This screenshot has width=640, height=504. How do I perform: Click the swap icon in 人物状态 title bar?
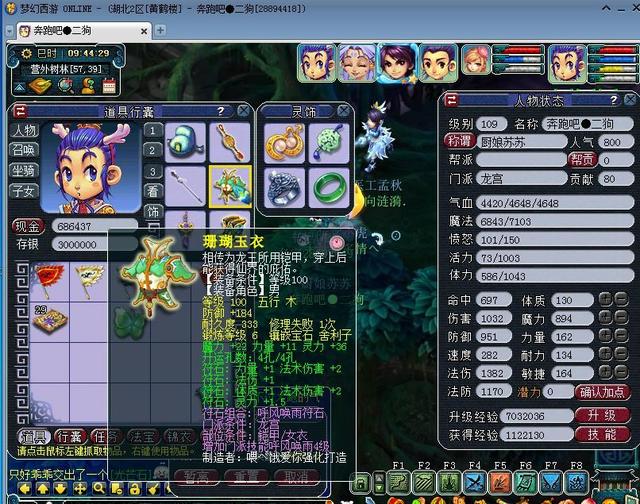pyautogui.click(x=451, y=100)
